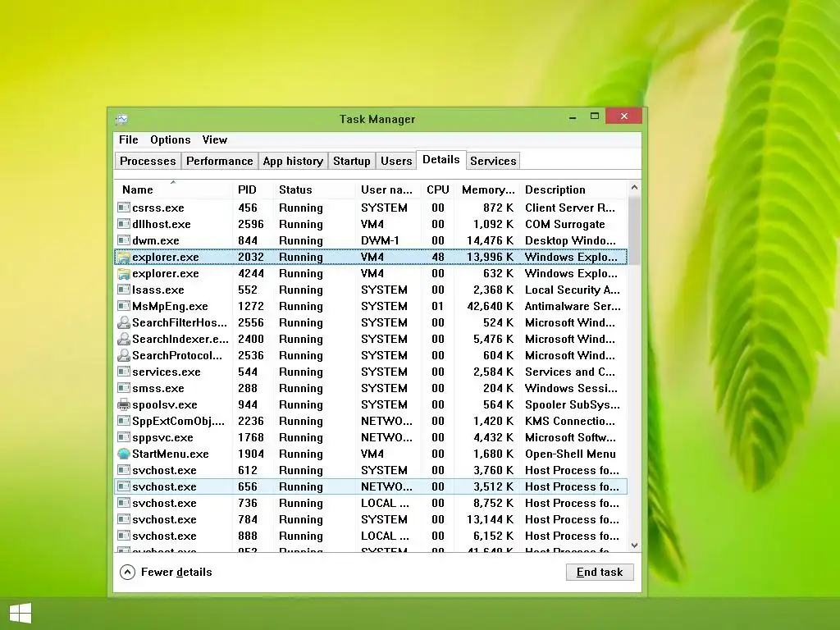Click the folder icon of explorer.exe PID 2032
Screen dimensions: 840x630
[124, 257]
